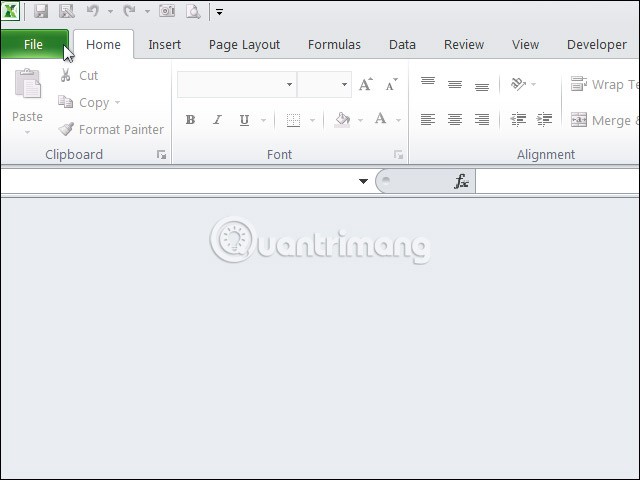Expand the font name dropdown
Screen dimensions: 640x480
point(290,85)
